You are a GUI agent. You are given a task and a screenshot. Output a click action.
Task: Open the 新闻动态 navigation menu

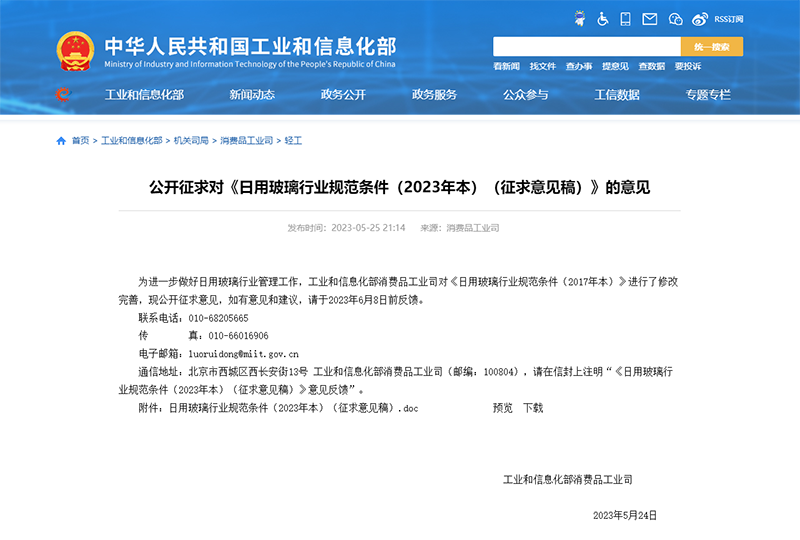coord(252,94)
